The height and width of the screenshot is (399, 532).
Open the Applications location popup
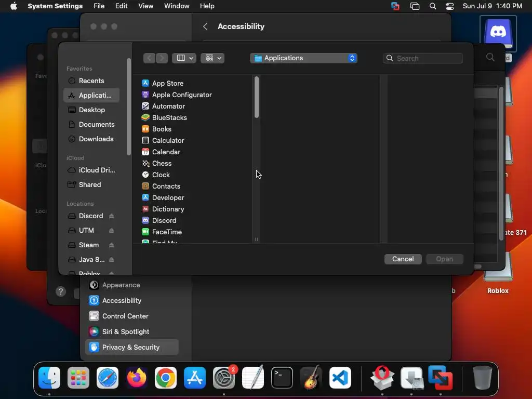coord(303,58)
